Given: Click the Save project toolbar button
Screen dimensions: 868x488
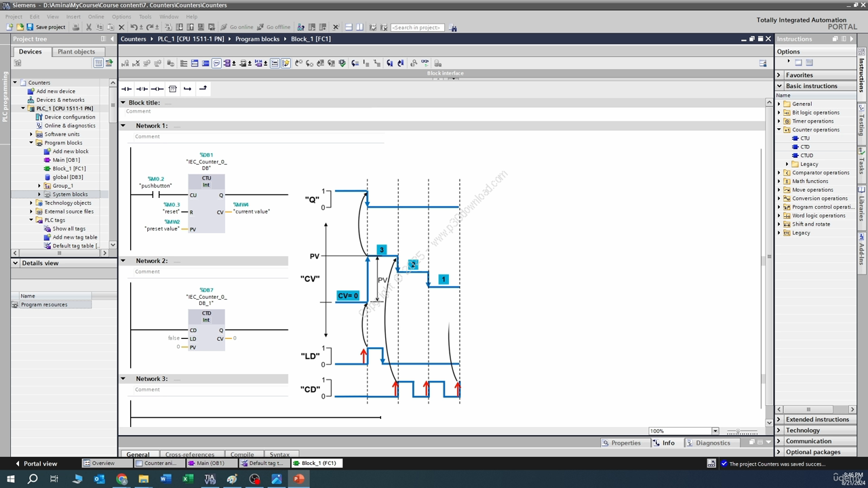Looking at the screenshot, I should point(45,27).
